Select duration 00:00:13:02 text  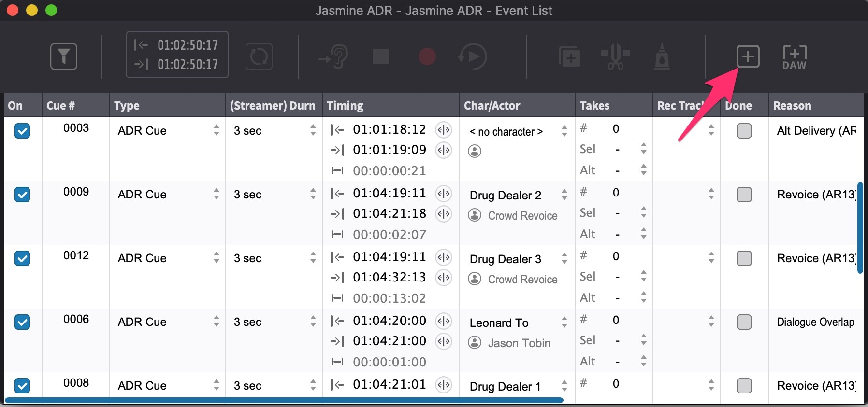click(x=390, y=298)
